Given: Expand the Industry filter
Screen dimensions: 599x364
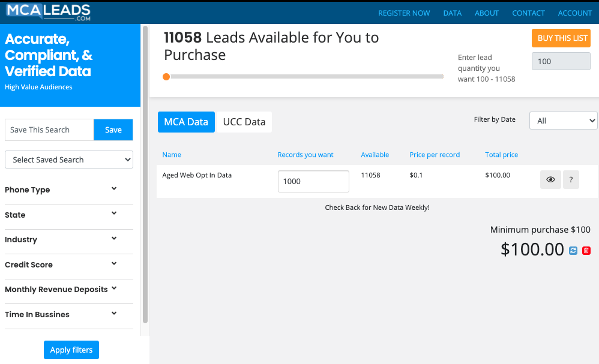Looking at the screenshot, I should [x=69, y=240].
